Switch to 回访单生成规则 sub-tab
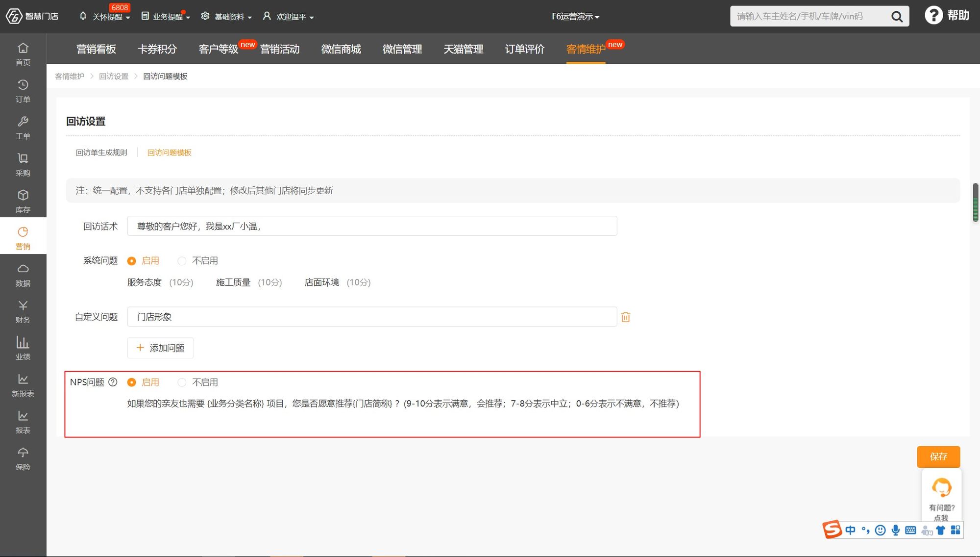 [x=101, y=152]
